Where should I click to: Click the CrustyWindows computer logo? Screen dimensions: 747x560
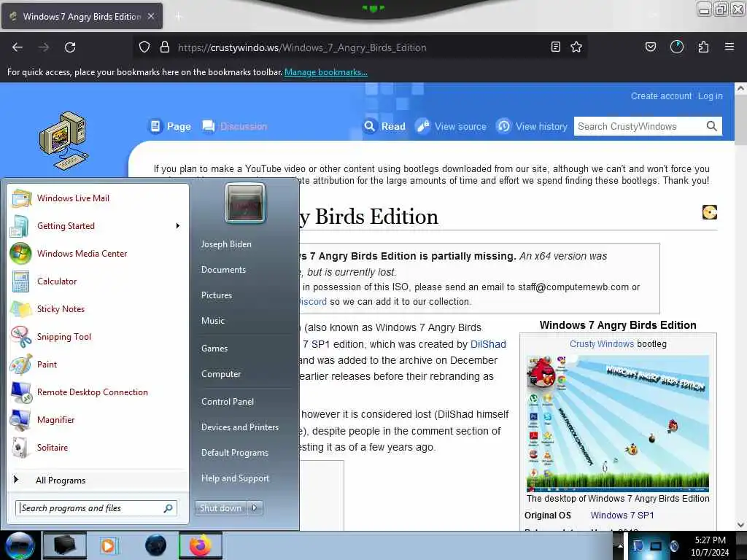pyautogui.click(x=63, y=141)
